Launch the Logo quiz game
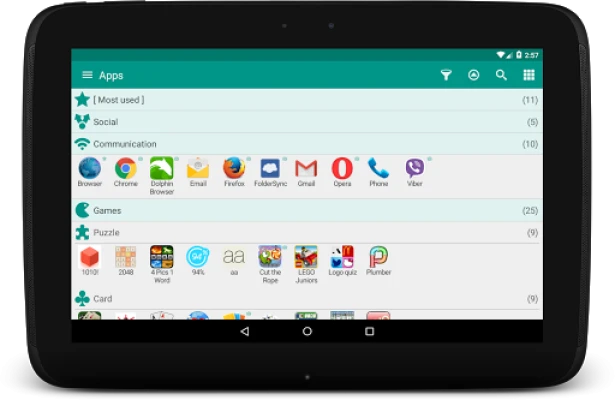Screen dimensions: 615x400 (342, 260)
